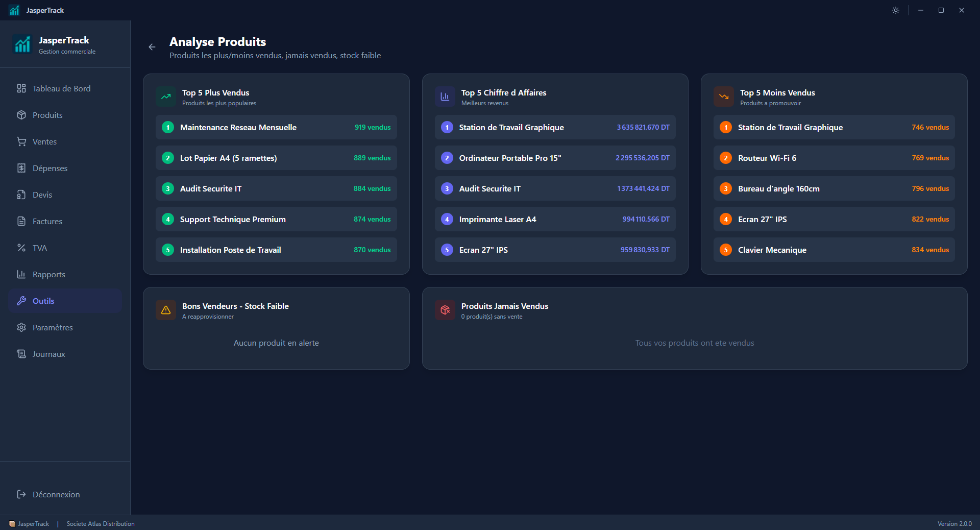Click the green trending icon of Top 5 Plus Vendus
The width and height of the screenshot is (980, 530).
pos(166,97)
